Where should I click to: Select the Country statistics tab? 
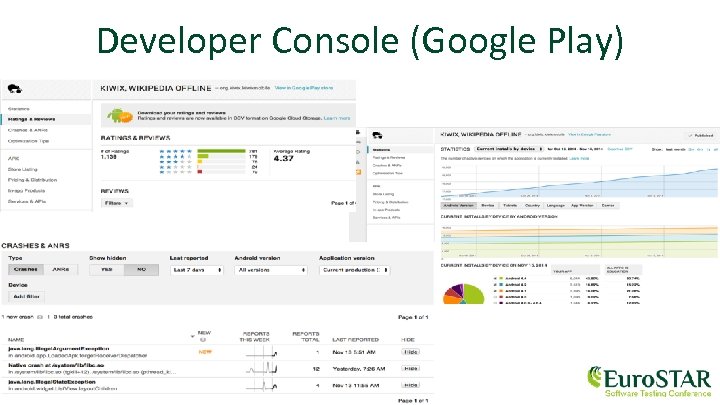coord(532,205)
